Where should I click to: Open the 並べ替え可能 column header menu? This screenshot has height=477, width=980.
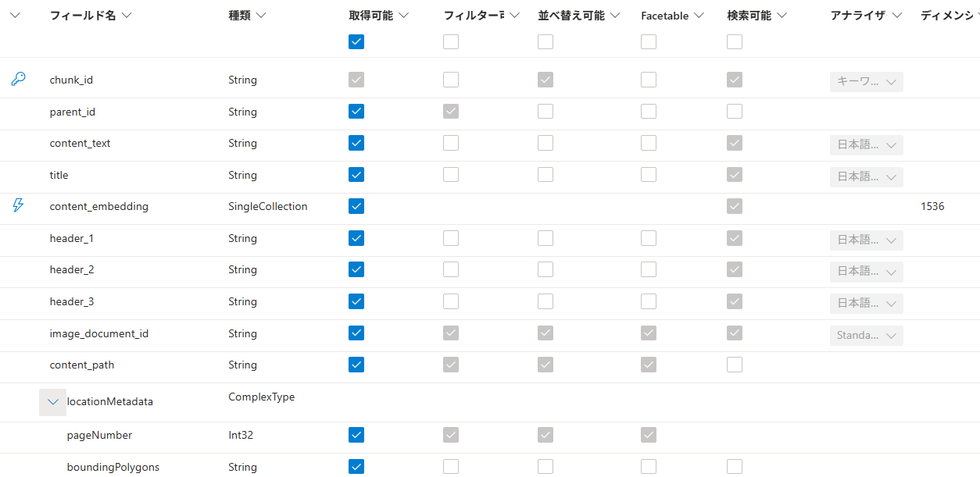[x=615, y=16]
